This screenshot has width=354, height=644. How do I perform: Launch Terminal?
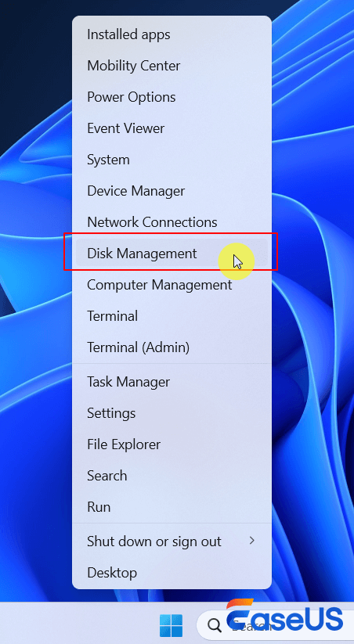172,316
